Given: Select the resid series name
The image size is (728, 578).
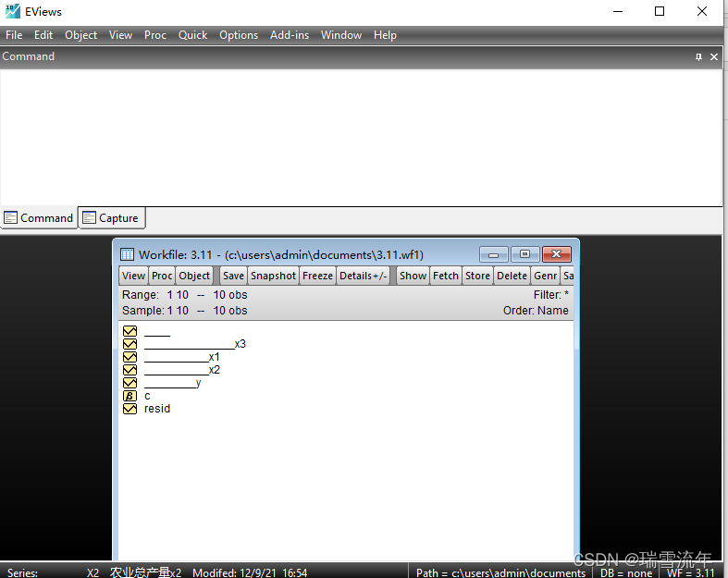Looking at the screenshot, I should [157, 409].
